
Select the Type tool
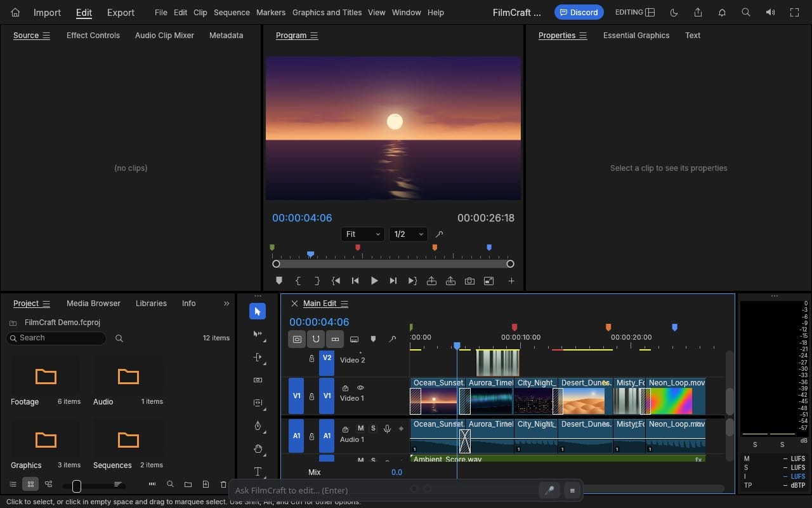(x=258, y=471)
